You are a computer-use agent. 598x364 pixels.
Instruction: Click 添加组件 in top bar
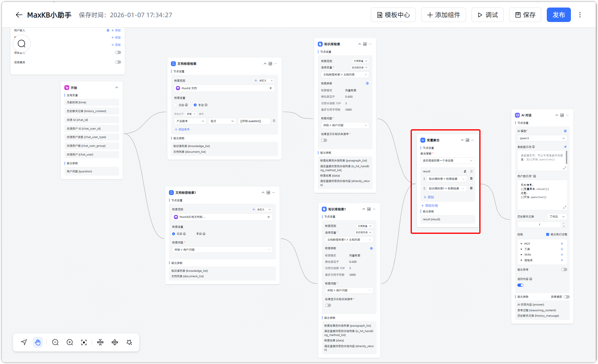click(x=443, y=15)
